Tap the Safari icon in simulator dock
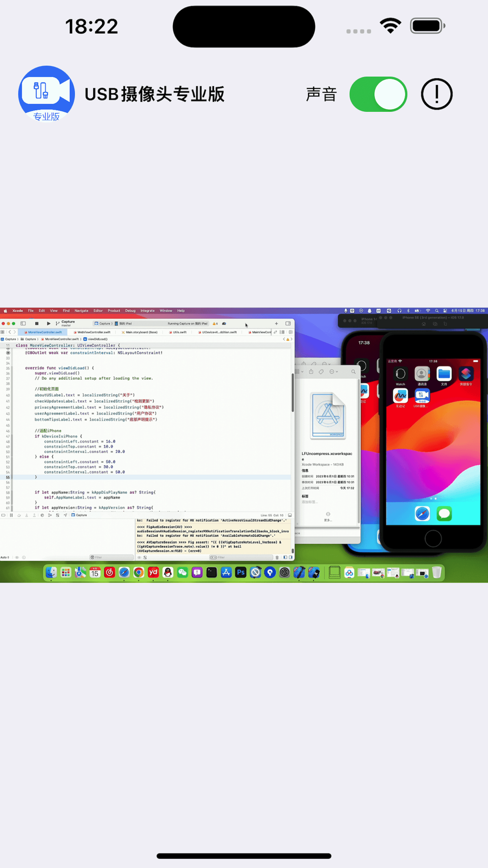488x868 pixels. point(422,514)
